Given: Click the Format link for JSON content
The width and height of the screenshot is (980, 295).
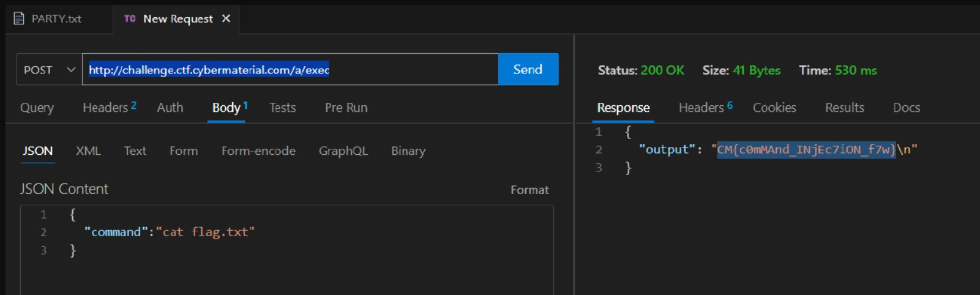Looking at the screenshot, I should (529, 190).
